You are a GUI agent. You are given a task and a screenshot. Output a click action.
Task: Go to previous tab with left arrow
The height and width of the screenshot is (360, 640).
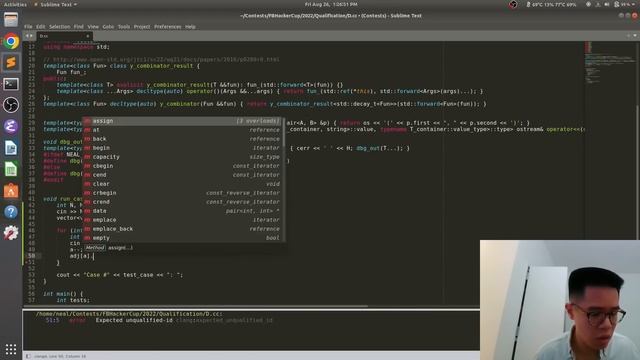point(27,36)
